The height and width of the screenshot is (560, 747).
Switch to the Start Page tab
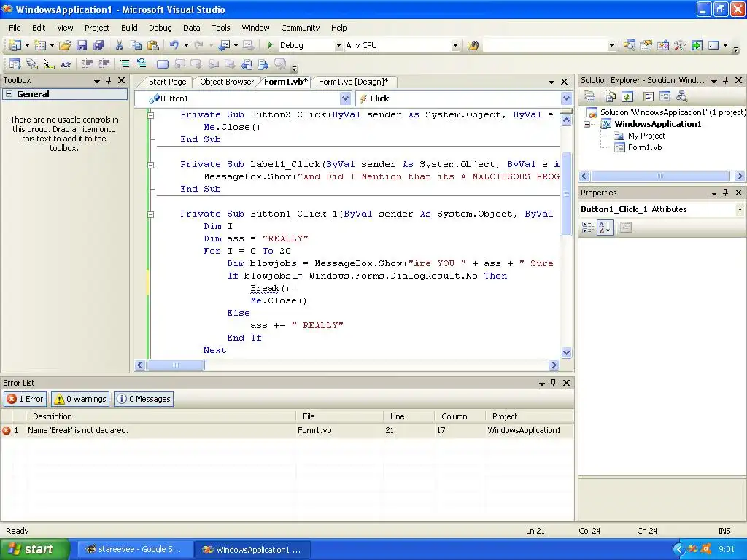pyautogui.click(x=167, y=82)
